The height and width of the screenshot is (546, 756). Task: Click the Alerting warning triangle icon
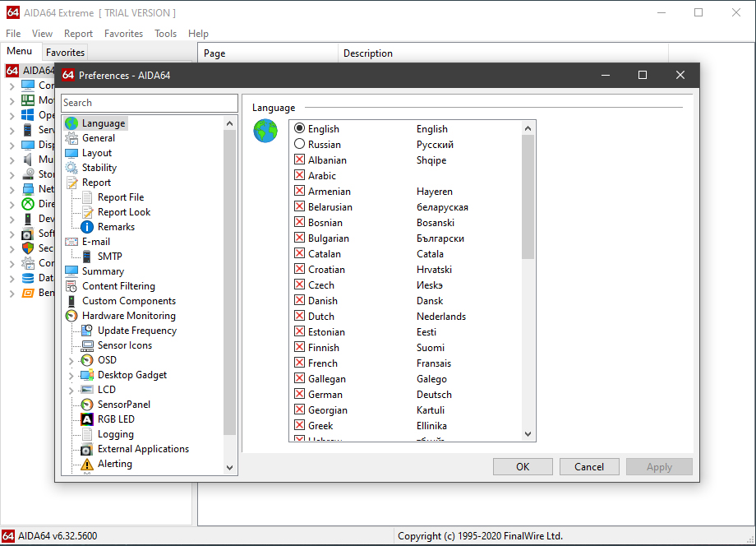87,464
